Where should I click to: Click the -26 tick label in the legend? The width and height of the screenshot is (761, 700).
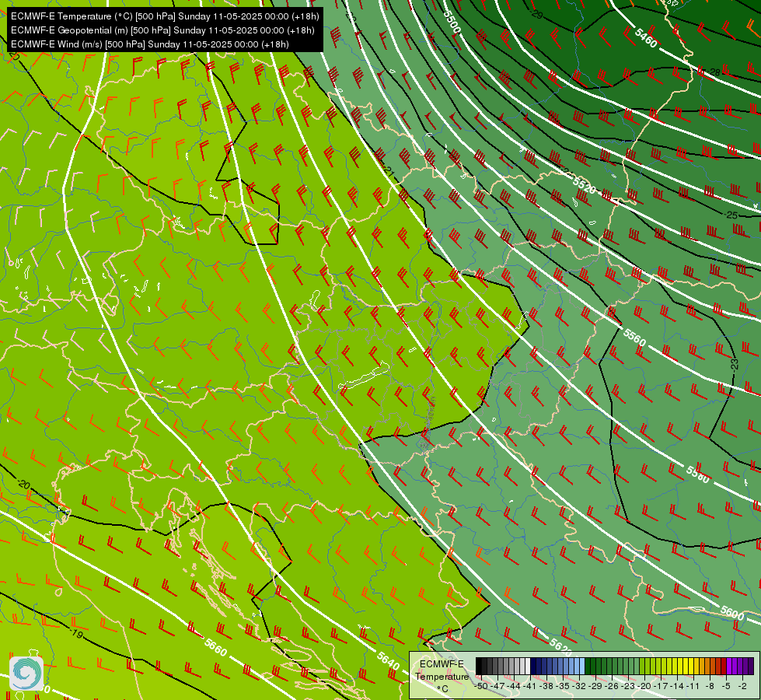[x=613, y=686]
